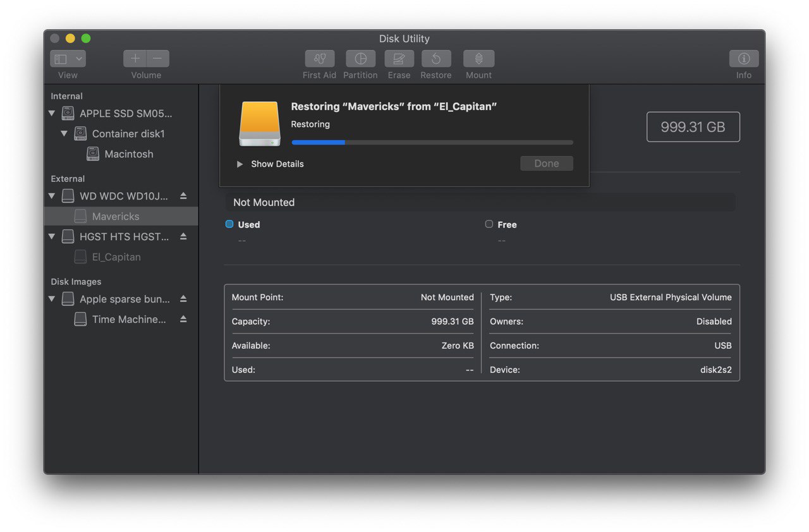Eject the Time Machine volume

click(x=183, y=319)
